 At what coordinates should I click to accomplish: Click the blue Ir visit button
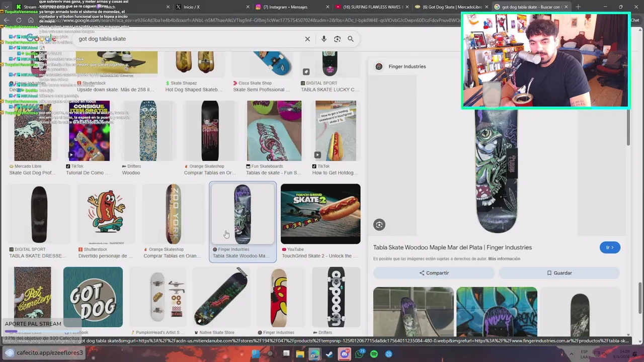click(x=610, y=247)
